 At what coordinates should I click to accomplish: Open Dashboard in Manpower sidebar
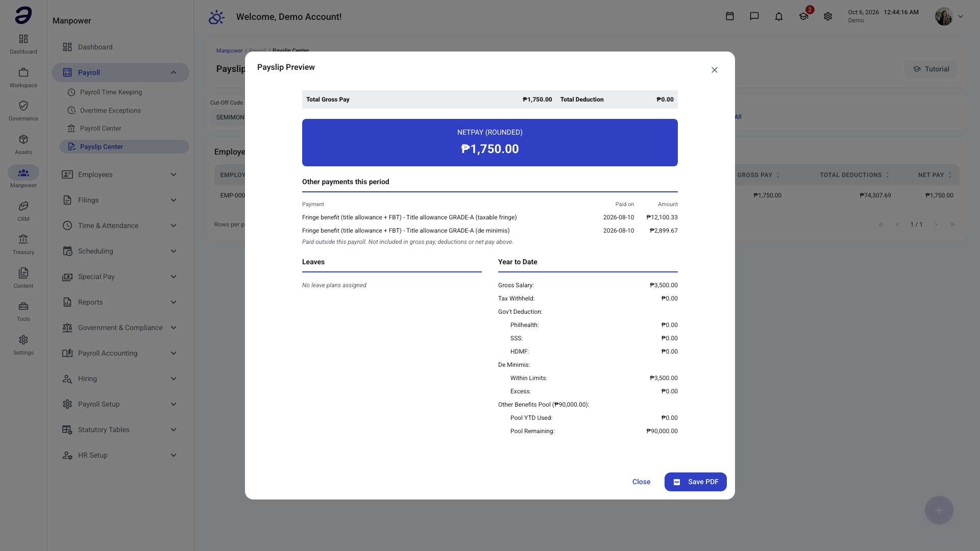coord(120,47)
